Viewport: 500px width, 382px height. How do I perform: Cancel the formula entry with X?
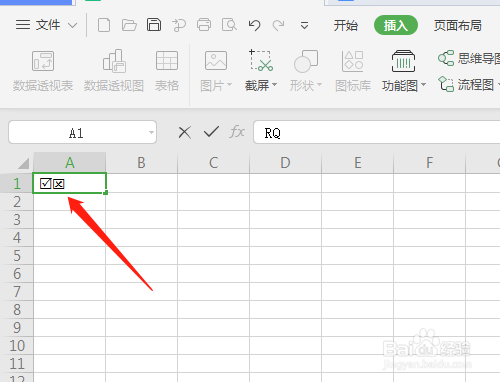coord(185,132)
